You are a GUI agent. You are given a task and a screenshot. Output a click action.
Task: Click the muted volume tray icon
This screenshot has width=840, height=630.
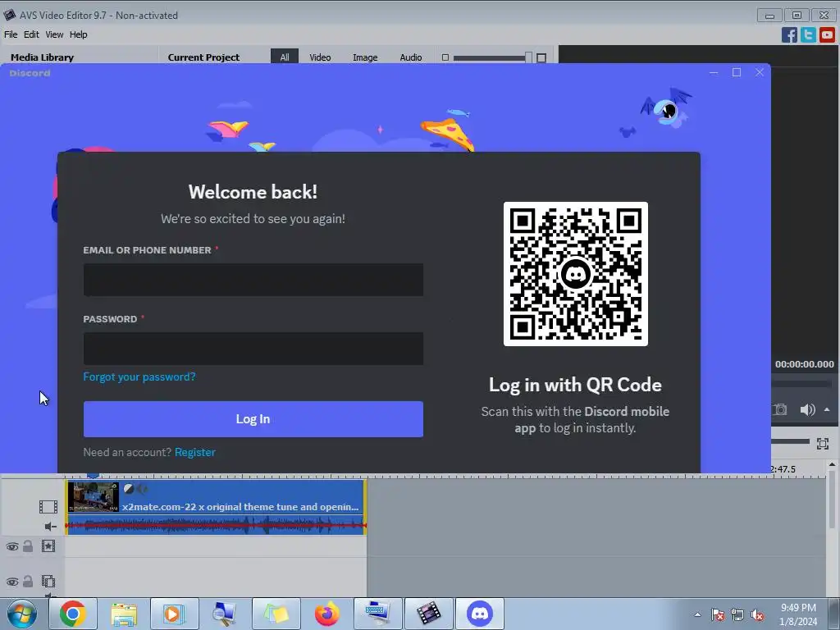(x=757, y=614)
